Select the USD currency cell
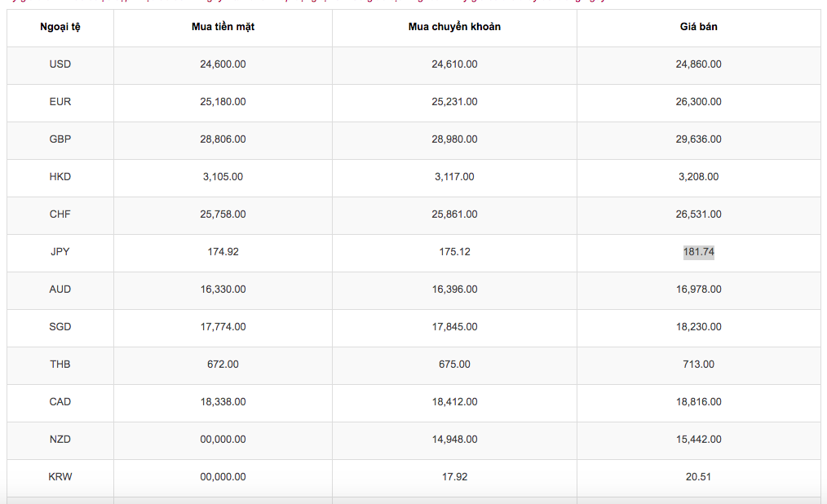Image resolution: width=827 pixels, height=504 pixels. [x=60, y=64]
